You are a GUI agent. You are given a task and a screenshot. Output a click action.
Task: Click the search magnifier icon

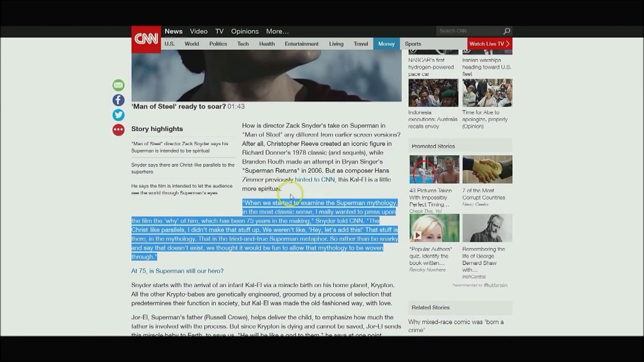tap(507, 31)
